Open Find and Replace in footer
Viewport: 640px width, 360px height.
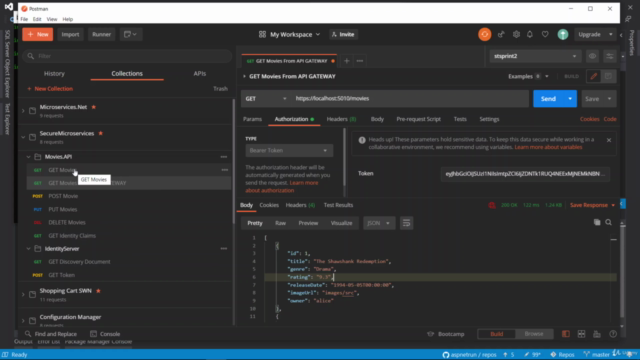pos(51,334)
